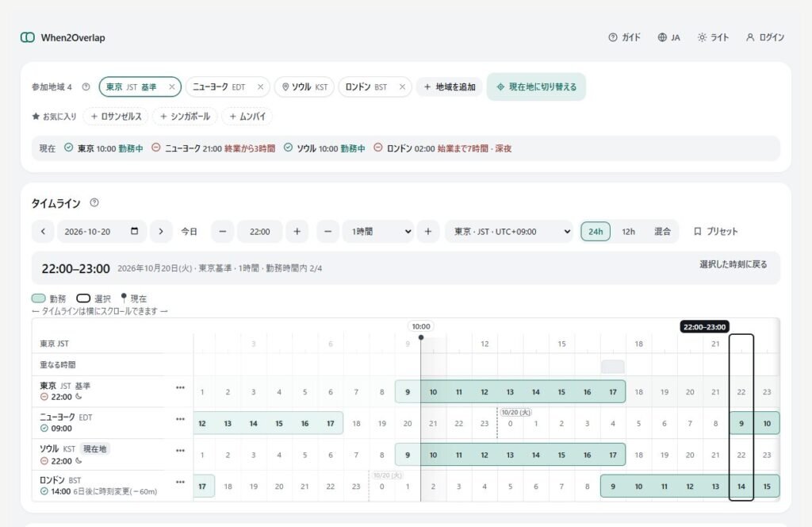Click ソウル 10:00 勤務中 status

pyautogui.click(x=324, y=148)
